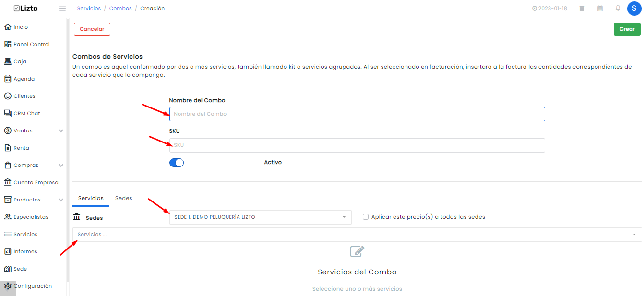Select the Servicios tab
This screenshot has height=296, width=644.
pos(91,198)
